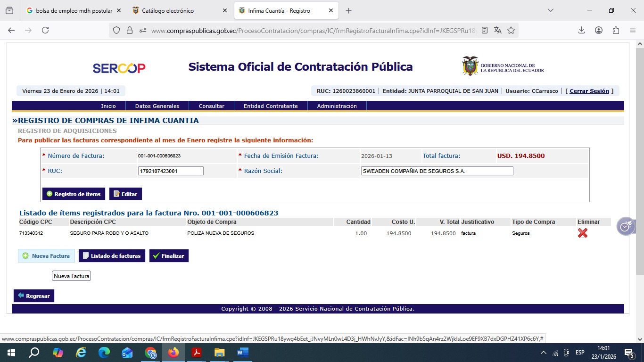Image resolution: width=644 pixels, height=362 pixels.
Task: Click the Cerrar Sesión link
Action: tap(589, 91)
